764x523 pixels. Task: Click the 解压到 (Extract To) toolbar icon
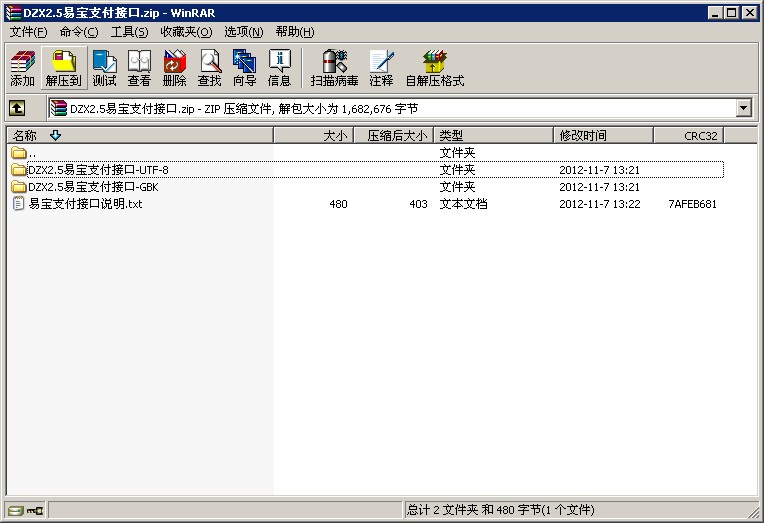point(64,68)
